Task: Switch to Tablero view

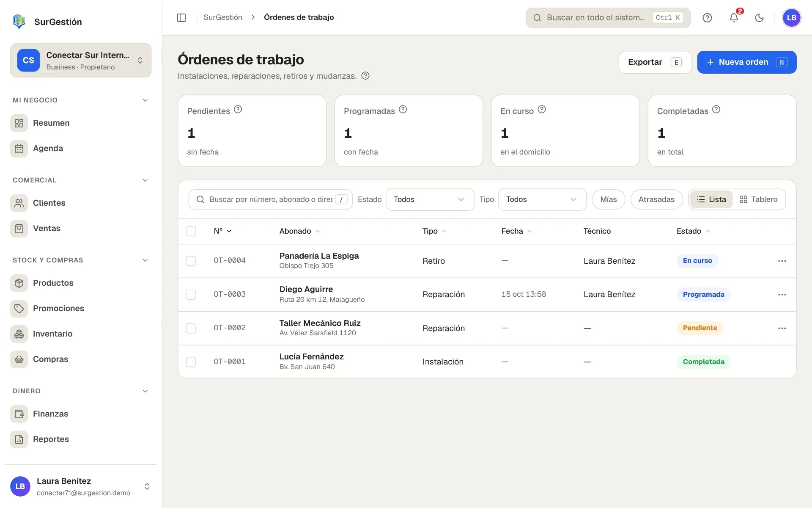Action: 758,199
